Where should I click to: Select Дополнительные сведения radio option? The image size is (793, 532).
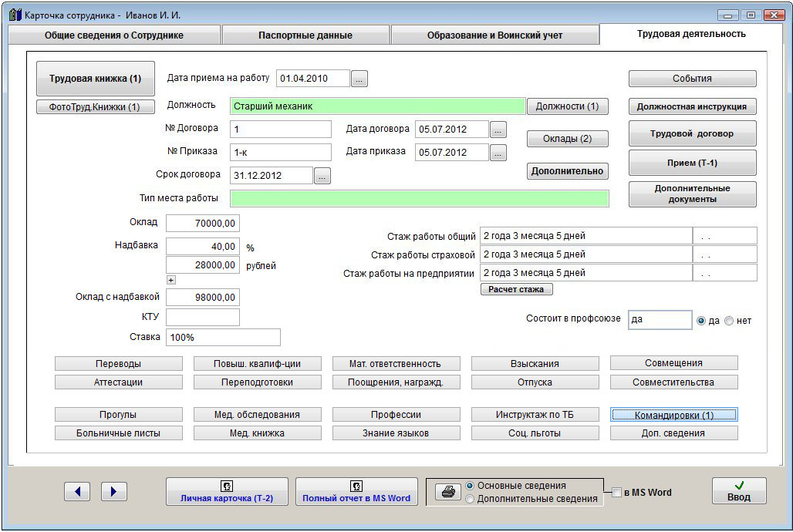click(470, 499)
